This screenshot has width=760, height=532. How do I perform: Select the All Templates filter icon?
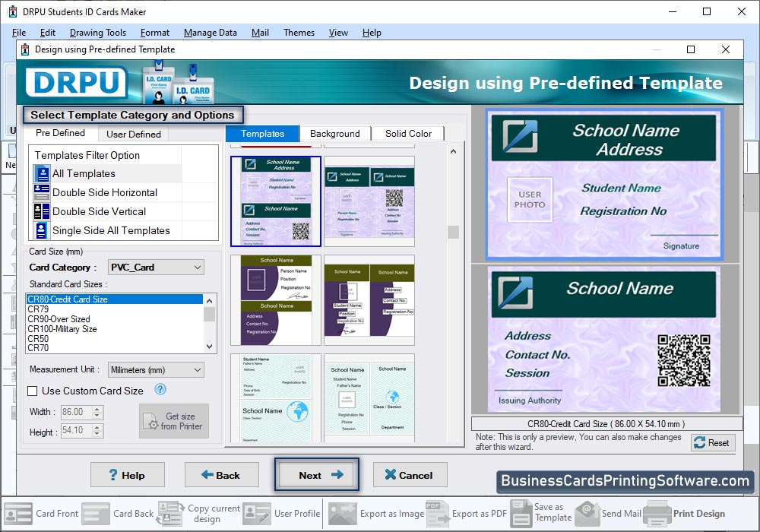(x=42, y=173)
